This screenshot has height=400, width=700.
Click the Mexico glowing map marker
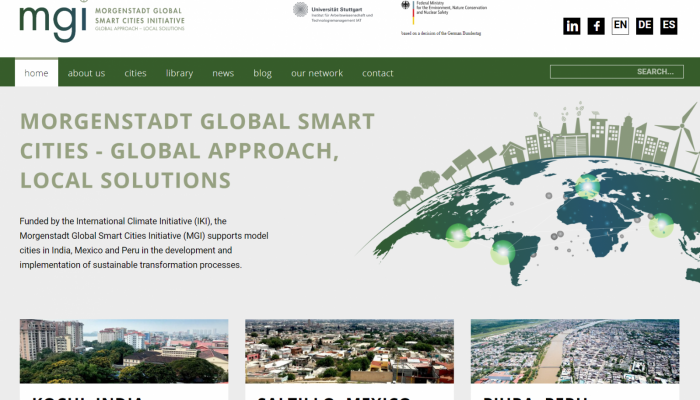(x=458, y=235)
